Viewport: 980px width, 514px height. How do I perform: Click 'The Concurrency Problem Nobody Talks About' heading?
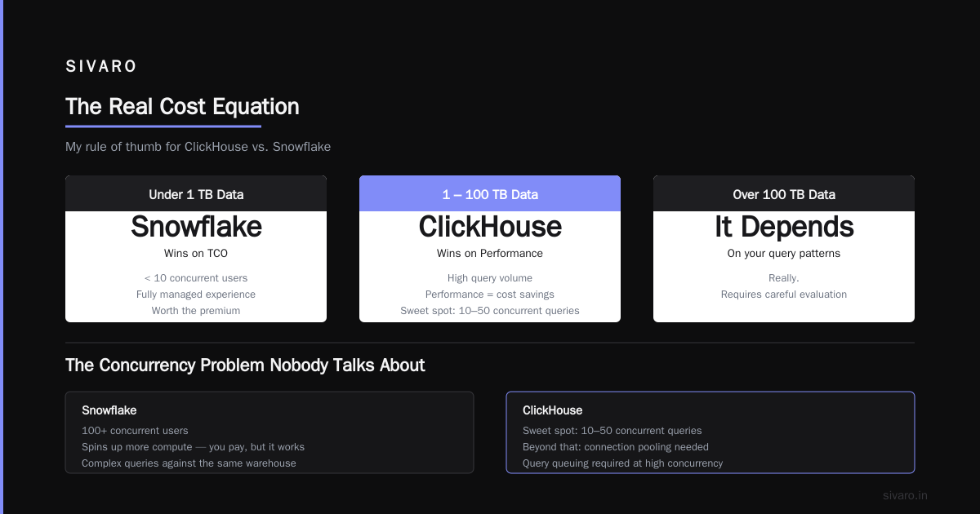point(245,366)
